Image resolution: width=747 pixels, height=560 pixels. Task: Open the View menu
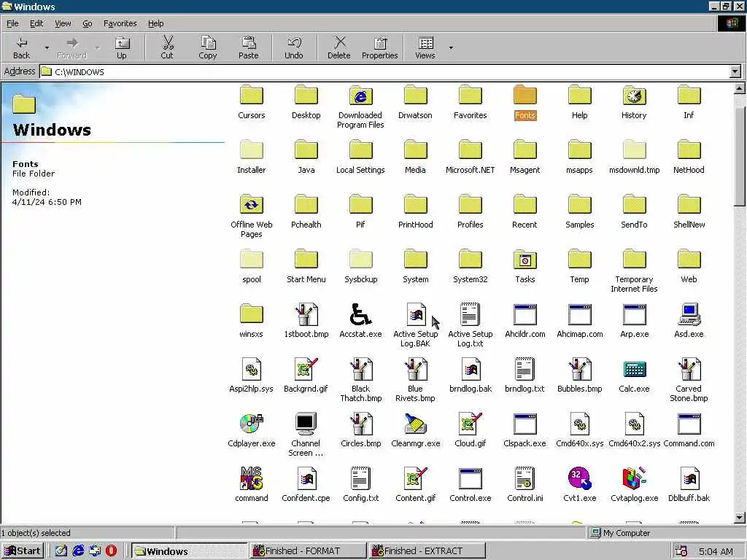click(x=63, y=23)
